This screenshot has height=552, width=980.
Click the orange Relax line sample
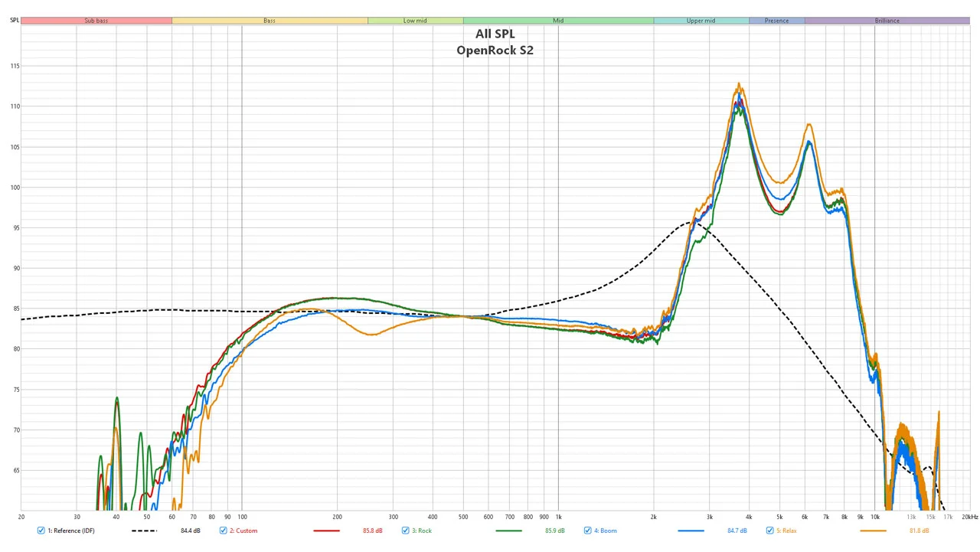873,531
